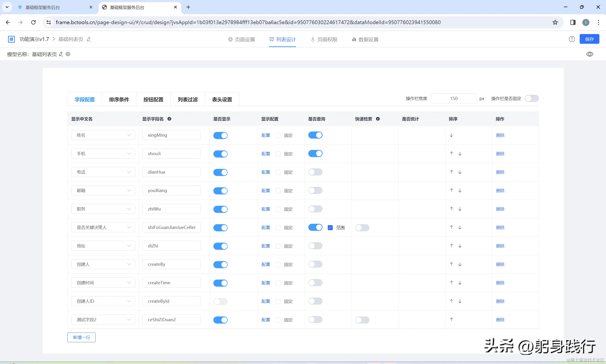
Task: Move 手机 row up with arrow
Action: pos(451,153)
